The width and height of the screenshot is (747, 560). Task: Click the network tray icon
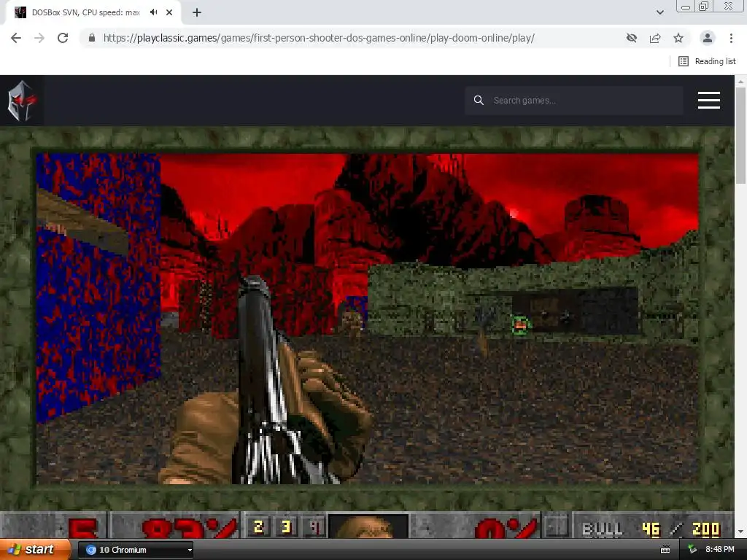click(692, 550)
